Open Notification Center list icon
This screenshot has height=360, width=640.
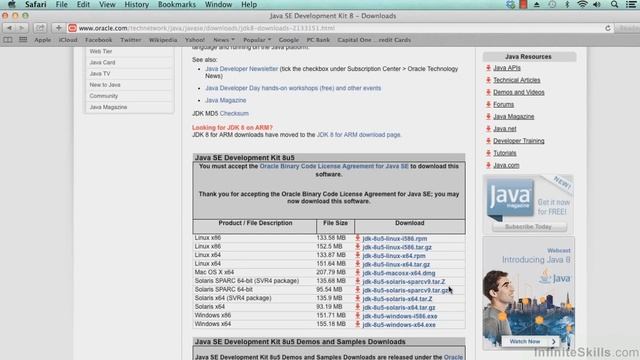[x=631, y=4]
